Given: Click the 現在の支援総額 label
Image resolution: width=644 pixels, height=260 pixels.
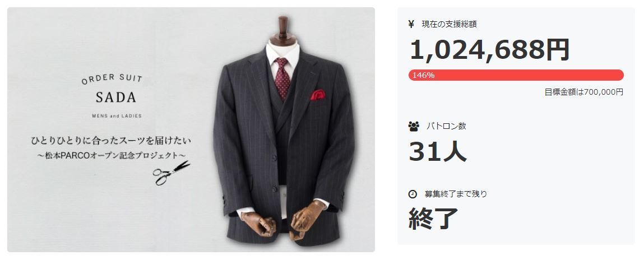Looking at the screenshot, I should [449, 24].
